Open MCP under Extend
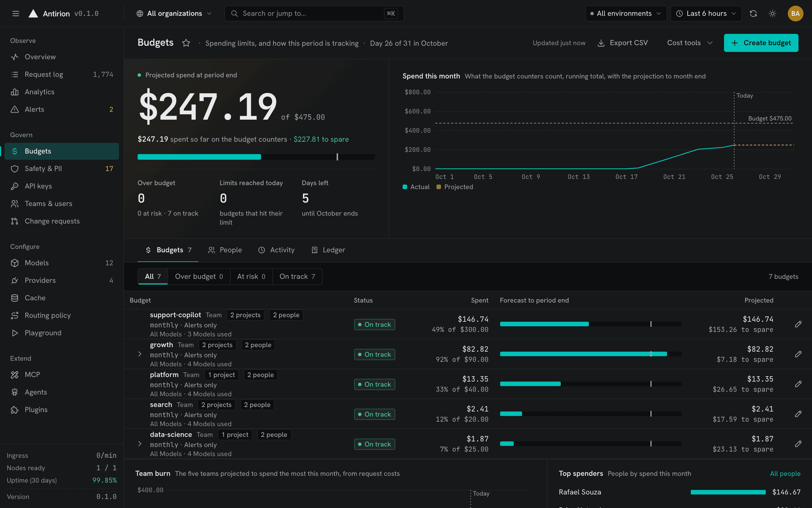 62,375
